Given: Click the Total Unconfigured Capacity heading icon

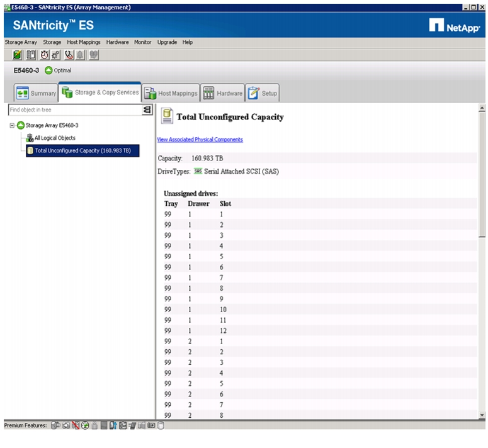Looking at the screenshot, I should [167, 116].
